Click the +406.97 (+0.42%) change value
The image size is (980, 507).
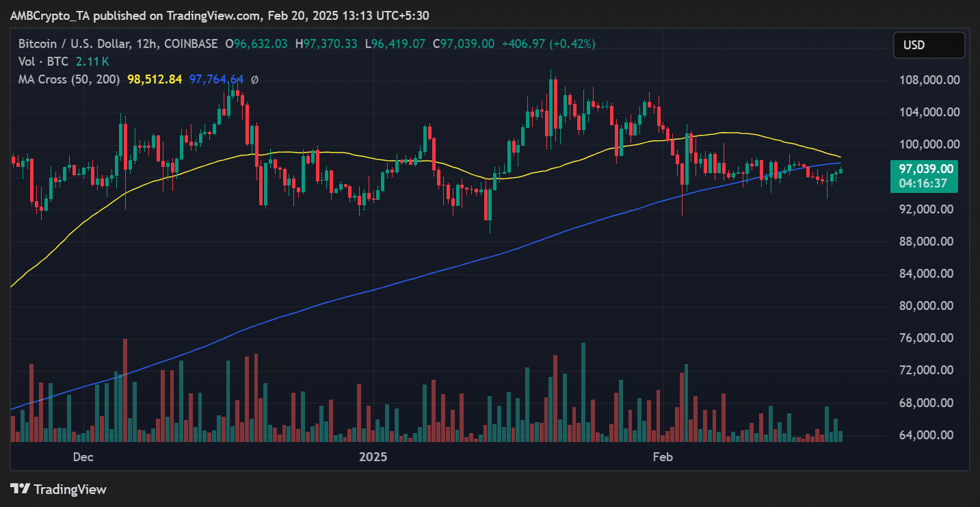click(x=548, y=44)
